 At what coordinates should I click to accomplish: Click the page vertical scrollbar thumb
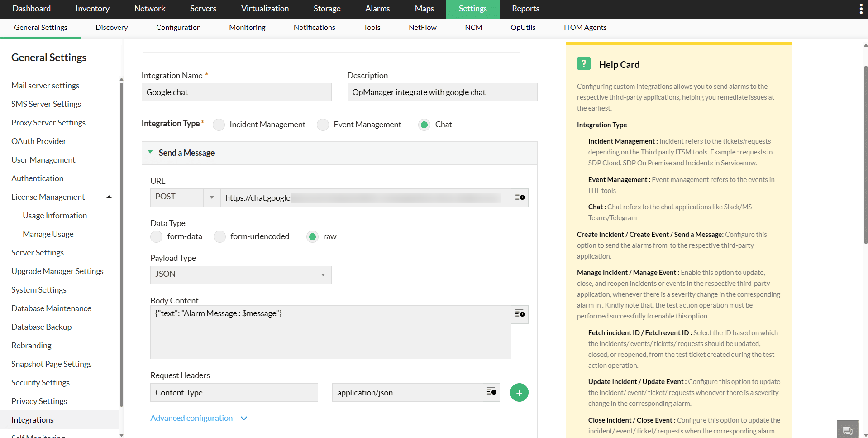866,155
